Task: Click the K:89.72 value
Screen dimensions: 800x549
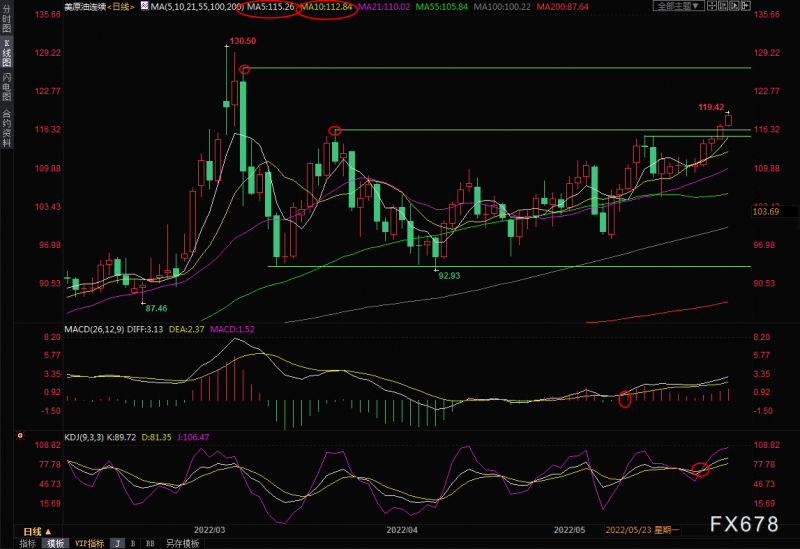Action: pos(121,437)
